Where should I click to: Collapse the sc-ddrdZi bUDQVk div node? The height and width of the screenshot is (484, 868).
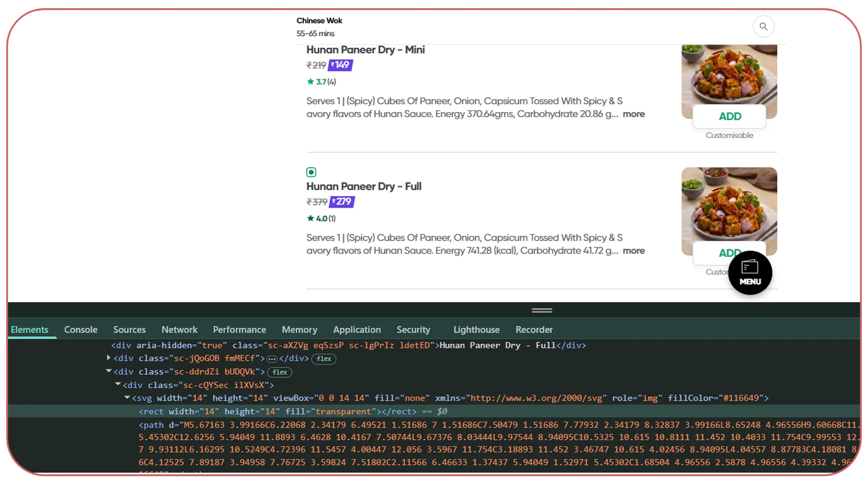109,371
